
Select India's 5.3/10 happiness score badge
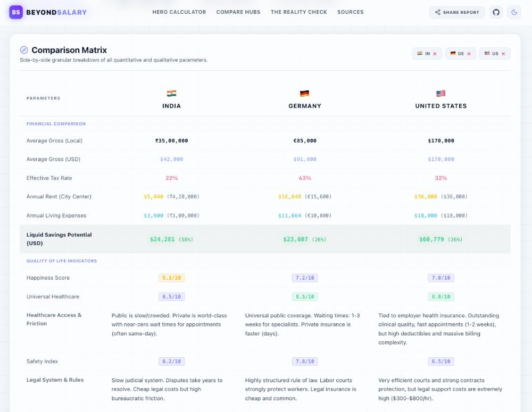(171, 278)
